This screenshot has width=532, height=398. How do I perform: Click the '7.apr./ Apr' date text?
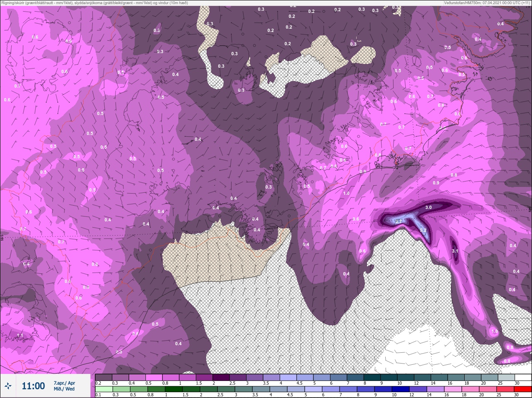[64, 383]
